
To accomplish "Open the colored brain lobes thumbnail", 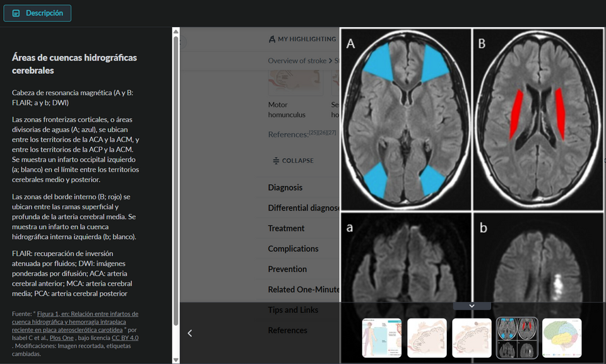I will pos(562,338).
